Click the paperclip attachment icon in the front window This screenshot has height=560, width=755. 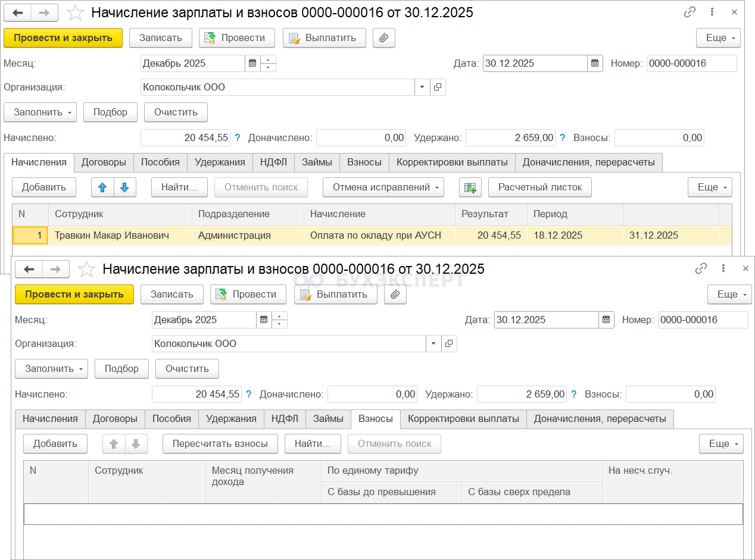click(395, 294)
